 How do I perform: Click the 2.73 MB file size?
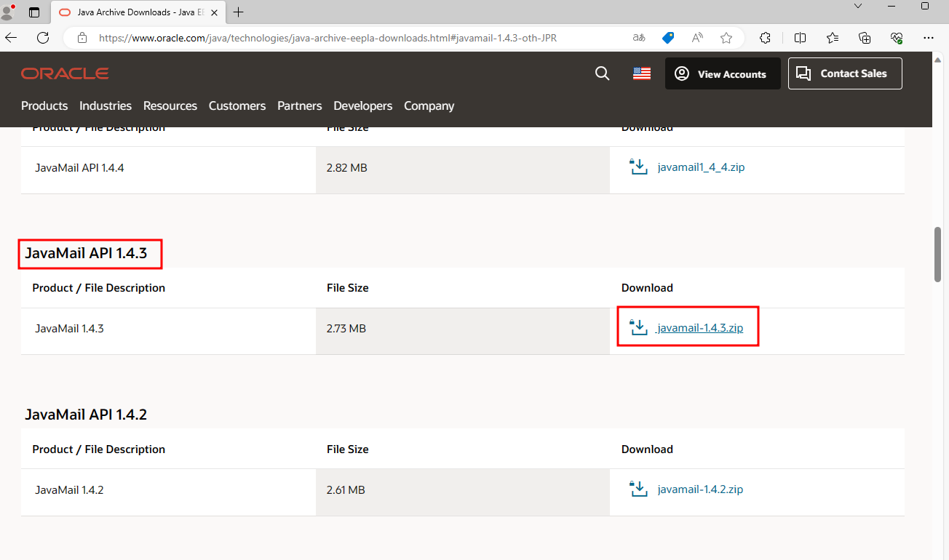pos(346,329)
